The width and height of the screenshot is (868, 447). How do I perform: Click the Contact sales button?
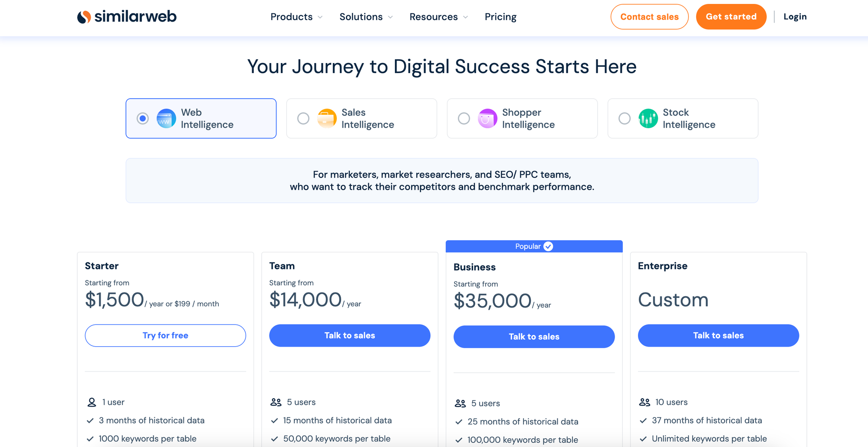(x=649, y=17)
